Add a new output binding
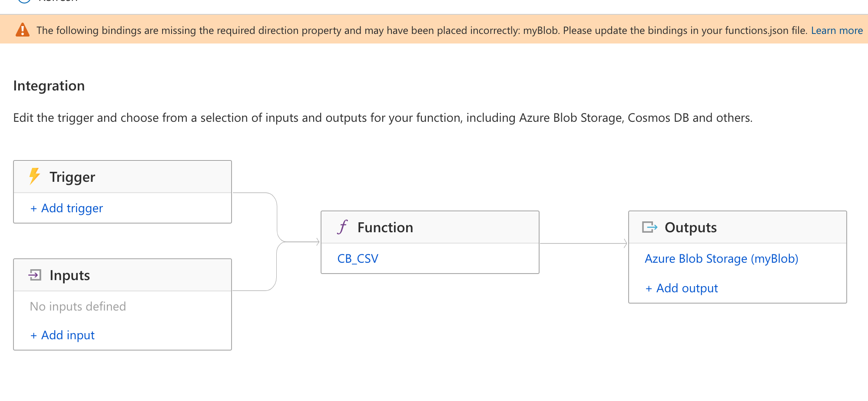The image size is (868, 401). click(681, 288)
